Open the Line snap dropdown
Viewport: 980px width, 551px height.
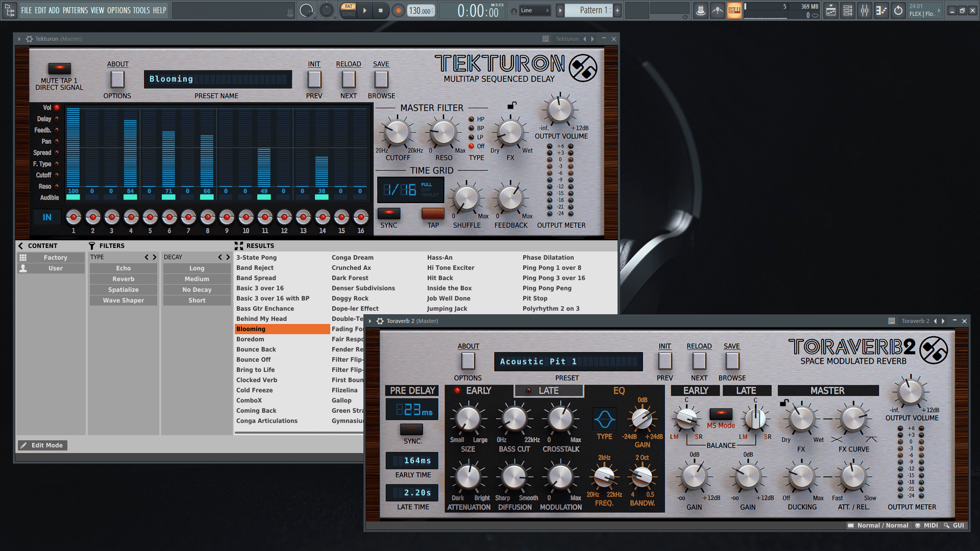(535, 10)
